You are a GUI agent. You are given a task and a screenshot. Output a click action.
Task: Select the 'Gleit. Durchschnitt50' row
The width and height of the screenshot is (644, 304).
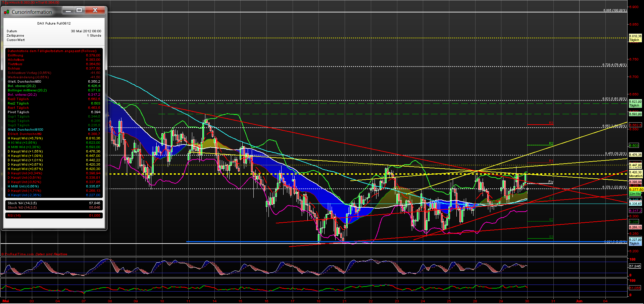(x=54, y=82)
